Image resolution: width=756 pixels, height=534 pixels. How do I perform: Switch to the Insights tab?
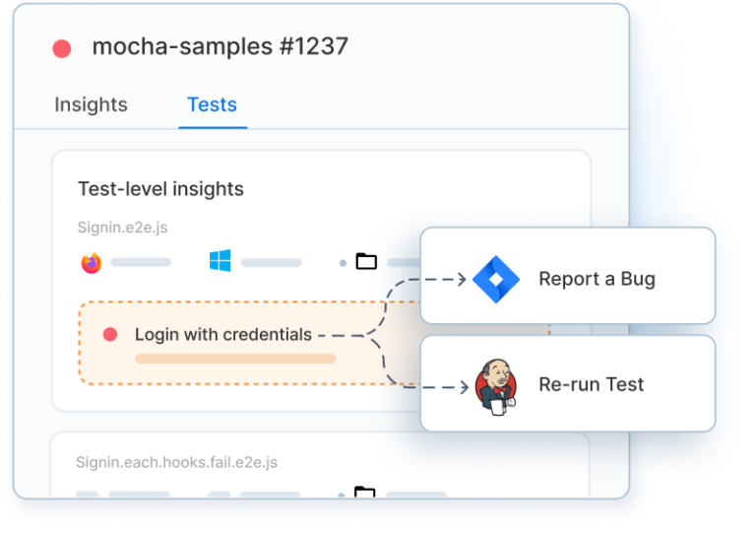[91, 104]
